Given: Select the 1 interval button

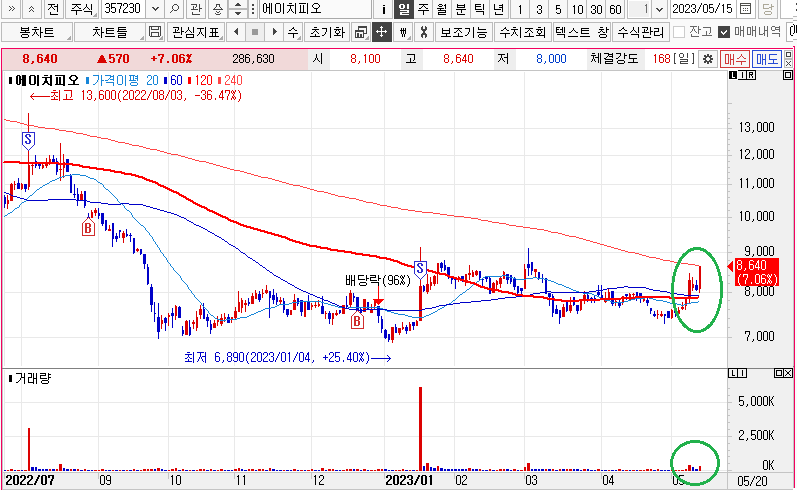Looking at the screenshot, I should point(520,9).
